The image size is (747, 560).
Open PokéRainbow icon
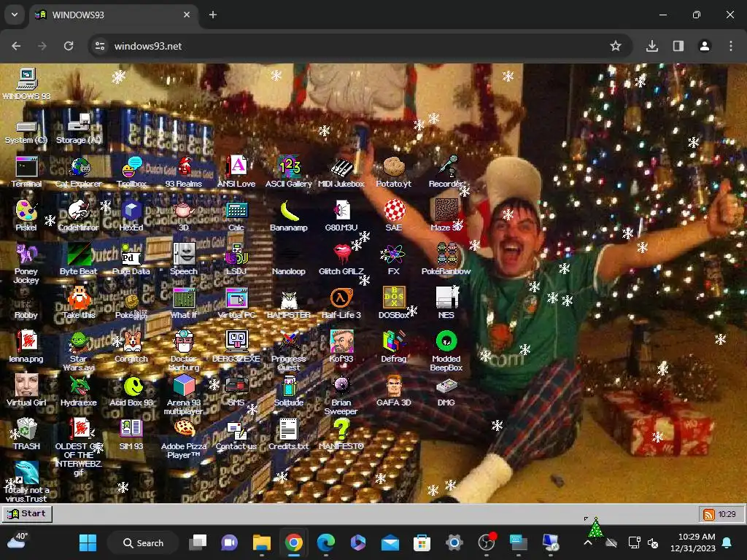click(446, 260)
